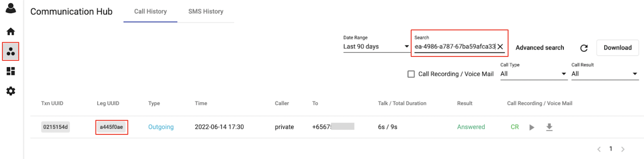Expand the Date Range dropdown
This screenshot has height=159, width=644.
coord(376,47)
